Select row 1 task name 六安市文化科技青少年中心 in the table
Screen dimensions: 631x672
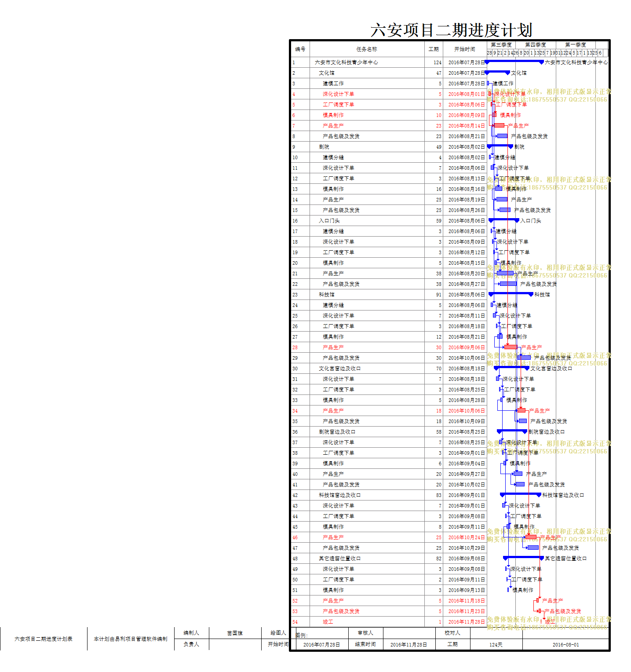tap(347, 62)
